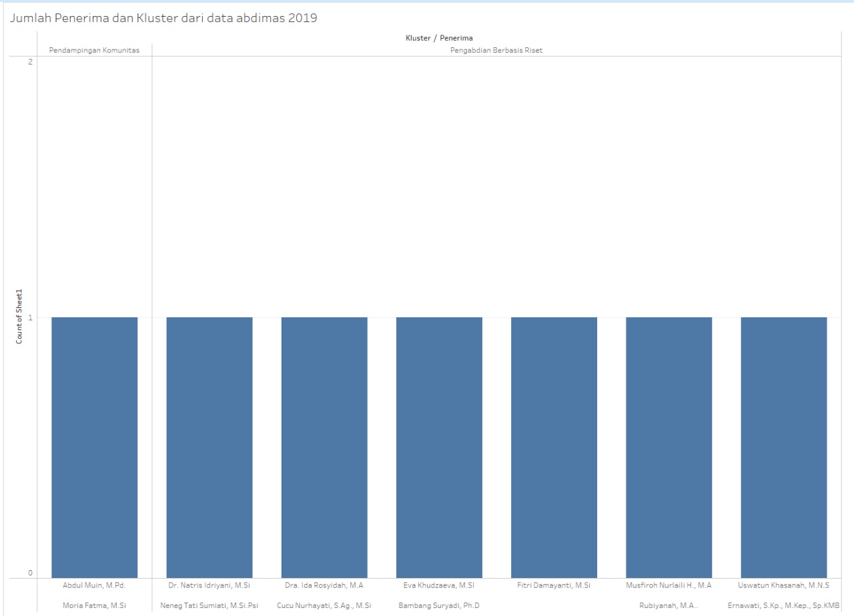Select the 'Ernawati, S.Kp., M.Kep., Sp.KMB' label
Image resolution: width=854 pixels, height=616 pixels.
[784, 606]
